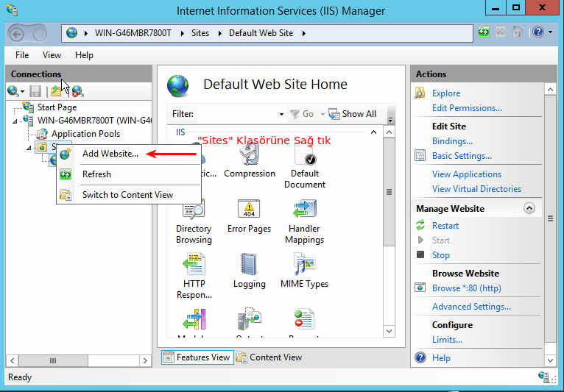Click the Delete connection toolbar icon
This screenshot has height=392, width=564.
point(78,91)
